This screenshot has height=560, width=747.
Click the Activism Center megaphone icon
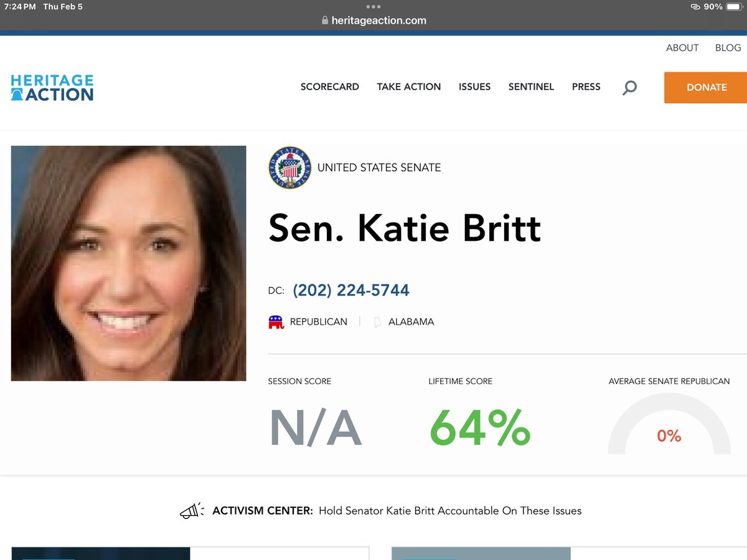click(x=192, y=511)
